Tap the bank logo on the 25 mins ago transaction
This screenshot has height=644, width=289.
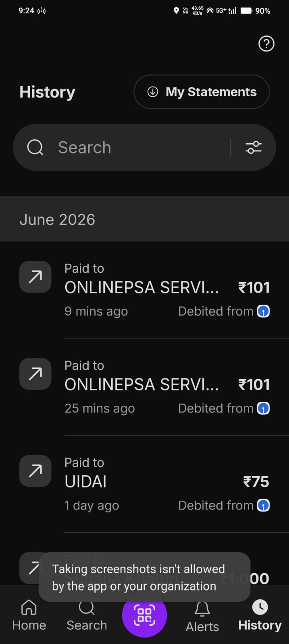click(x=263, y=408)
